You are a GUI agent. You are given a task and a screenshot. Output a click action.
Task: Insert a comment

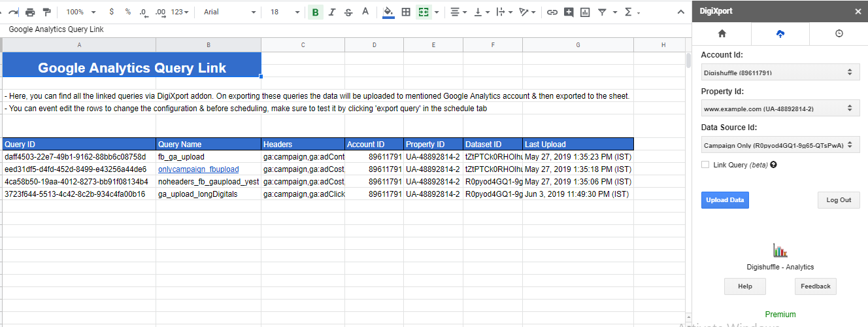569,12
